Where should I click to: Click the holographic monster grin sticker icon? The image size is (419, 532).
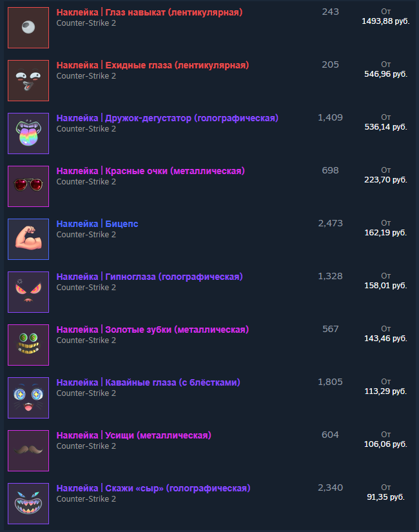click(x=28, y=504)
